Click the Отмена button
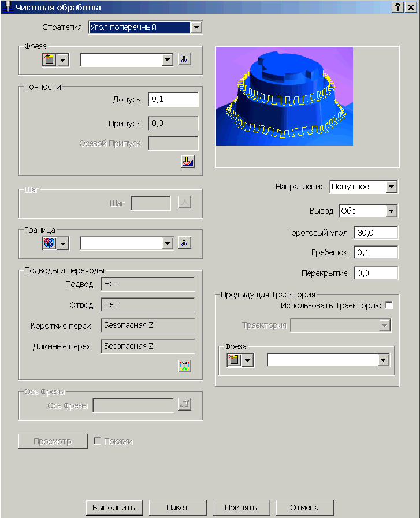Screen dimensions: 420x518 click(x=304, y=508)
